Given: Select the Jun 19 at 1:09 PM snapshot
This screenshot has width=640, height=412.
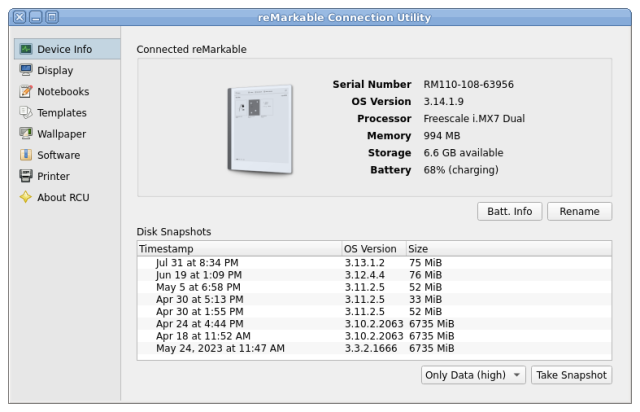Looking at the screenshot, I should click(x=198, y=275).
